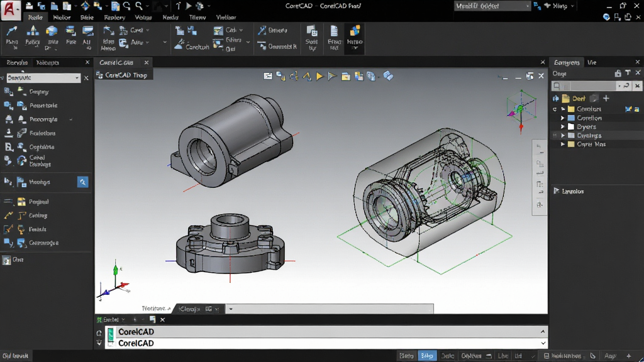
Task: Click the "Lrnolos" flag item in the right panel
Action: (x=569, y=191)
